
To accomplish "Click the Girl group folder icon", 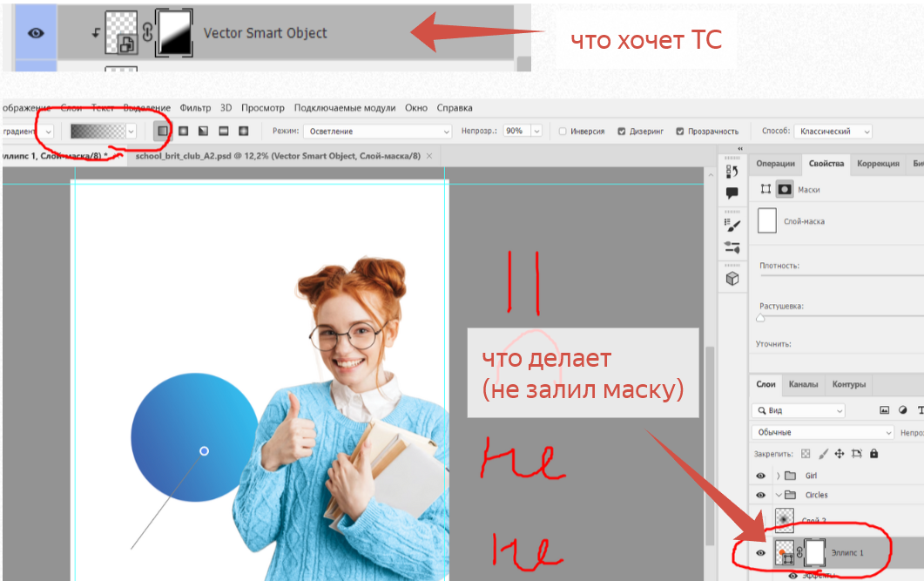I will click(x=791, y=476).
